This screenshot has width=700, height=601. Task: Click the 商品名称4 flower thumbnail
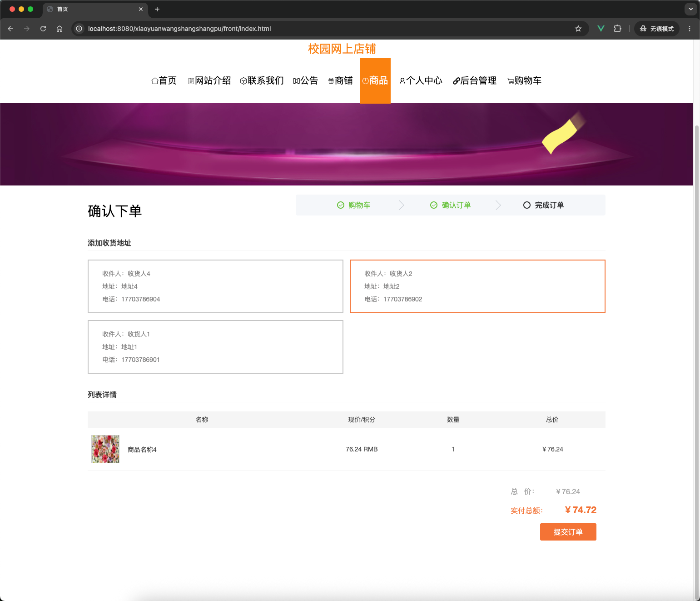click(x=105, y=449)
